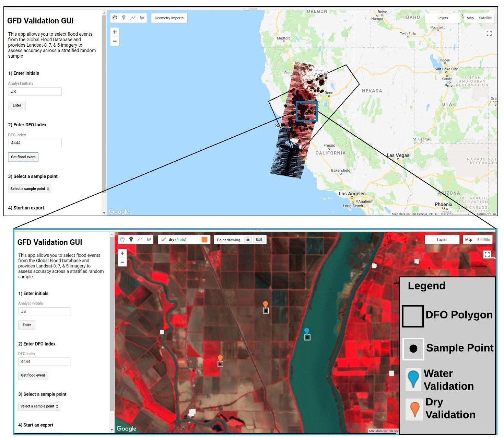Click DFO Index field in lower panel
Image resolution: width=504 pixels, height=437 pixels.
[x=44, y=361]
